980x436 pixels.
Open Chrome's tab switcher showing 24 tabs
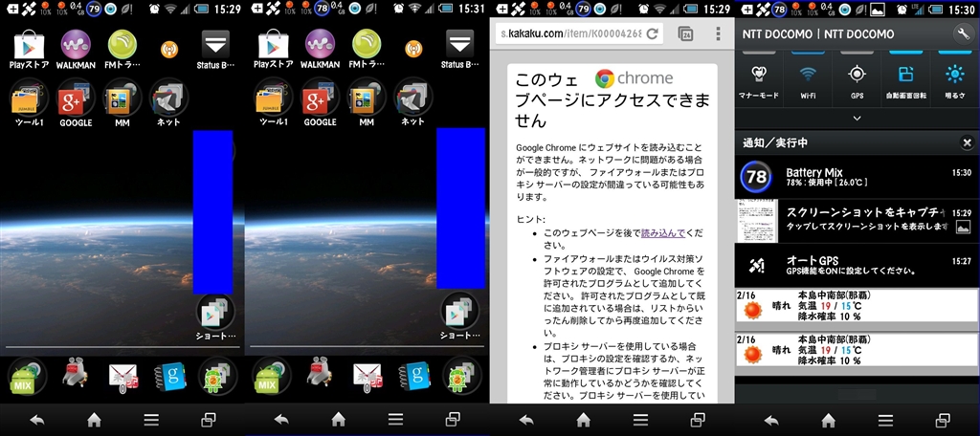click(x=685, y=33)
